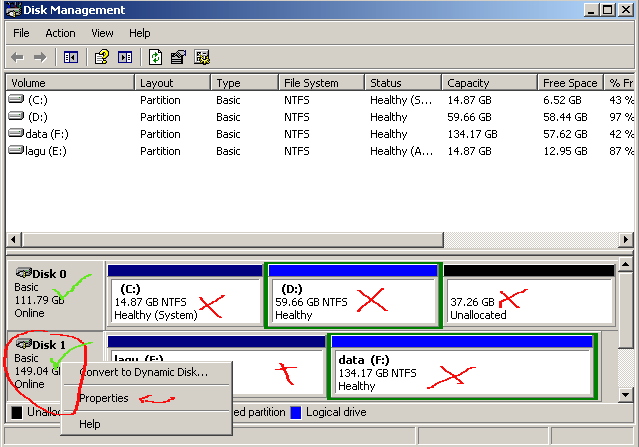
Task: Click the horizontal scrollbar right arrow
Action: [626, 240]
